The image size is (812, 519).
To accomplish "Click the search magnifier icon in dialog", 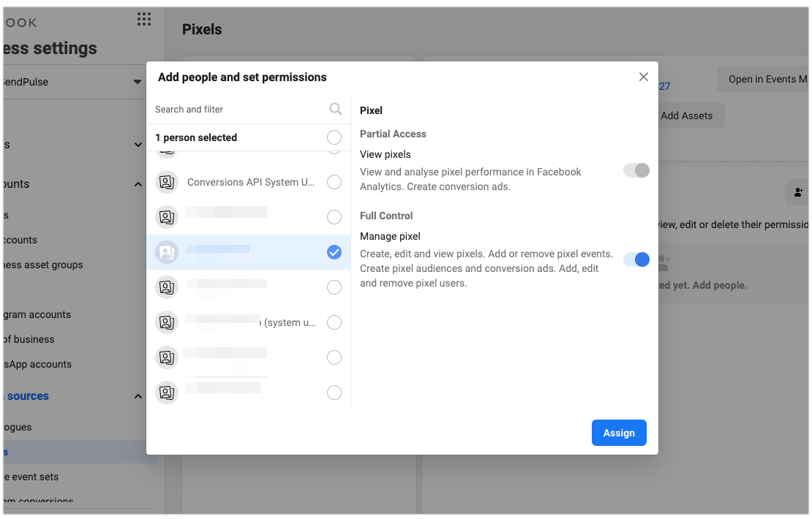I will pos(335,109).
